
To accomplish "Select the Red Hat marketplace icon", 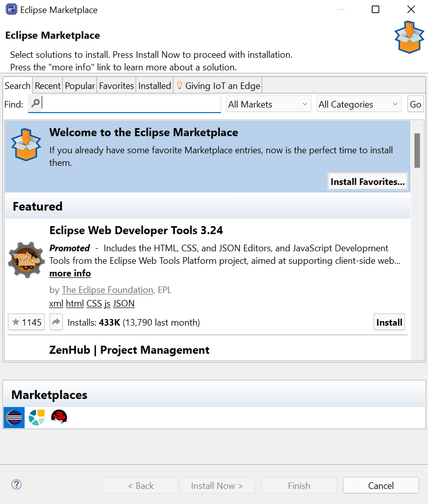I will pos(59,417).
